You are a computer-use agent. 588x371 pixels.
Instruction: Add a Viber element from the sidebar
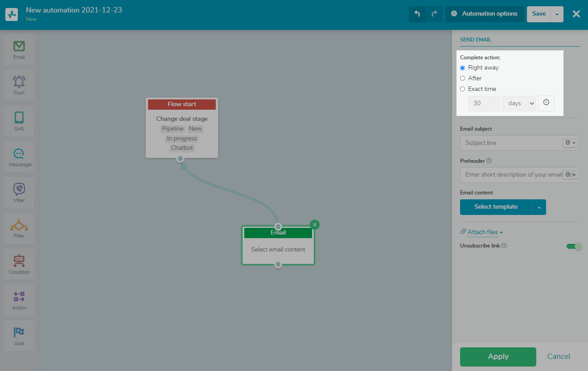point(19,193)
